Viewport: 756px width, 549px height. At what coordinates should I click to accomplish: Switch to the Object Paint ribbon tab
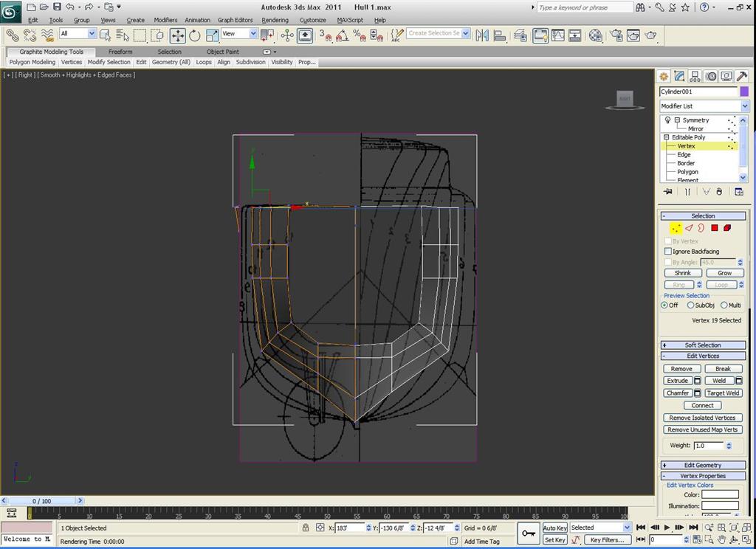click(223, 52)
